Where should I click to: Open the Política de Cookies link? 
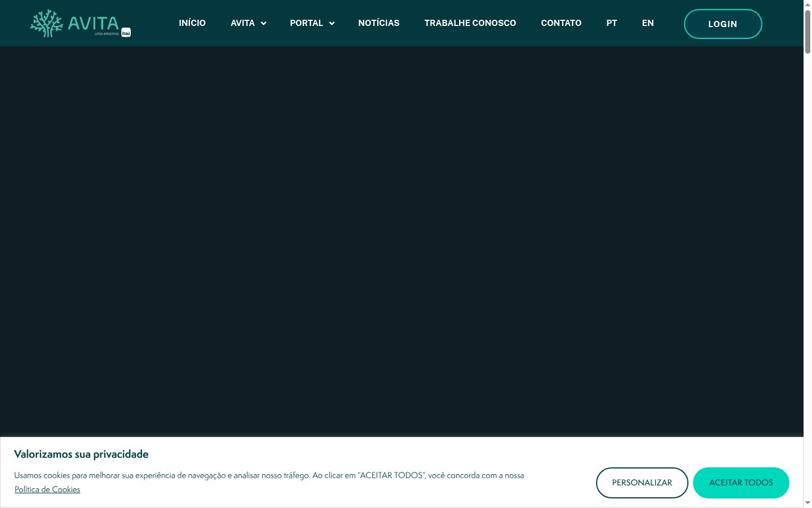click(47, 489)
